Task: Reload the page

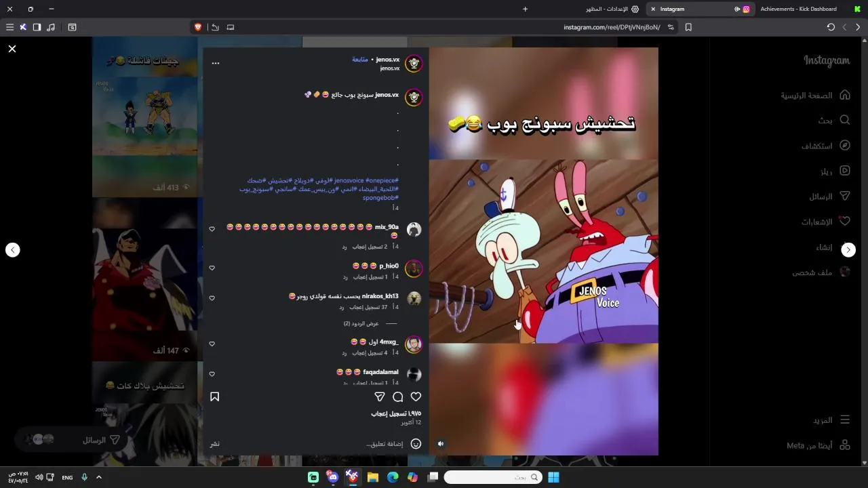Action: (831, 27)
